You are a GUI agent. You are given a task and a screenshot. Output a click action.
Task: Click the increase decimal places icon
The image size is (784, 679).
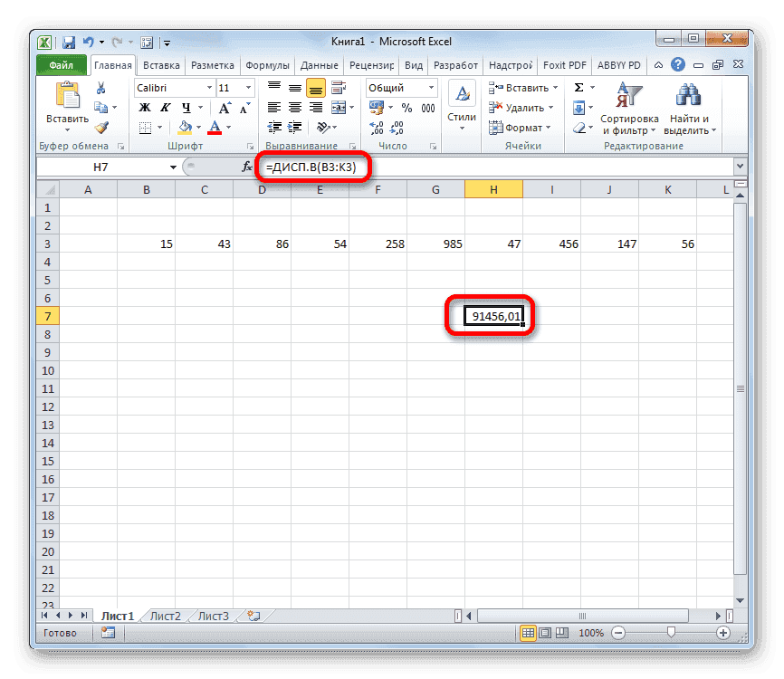tap(375, 125)
